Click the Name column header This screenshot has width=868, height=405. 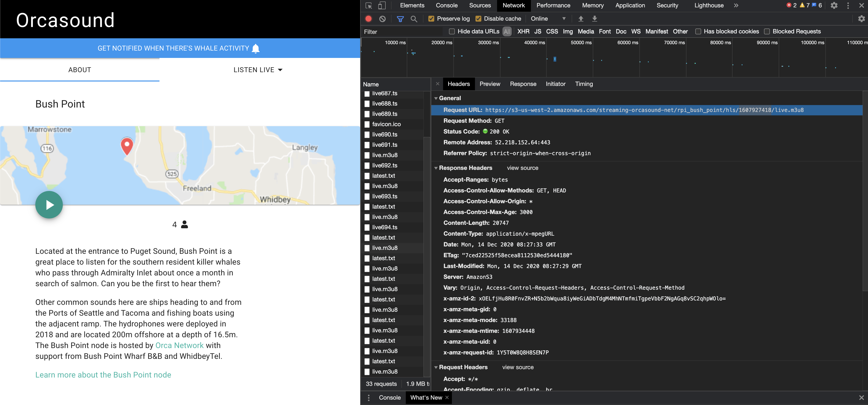click(x=395, y=84)
